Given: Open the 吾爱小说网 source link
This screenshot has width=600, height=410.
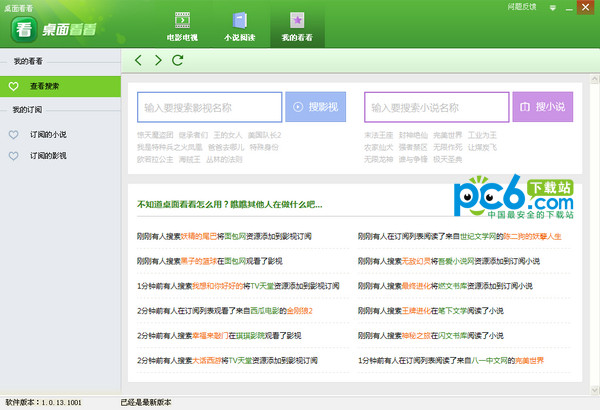Looking at the screenshot, I should [x=457, y=261].
